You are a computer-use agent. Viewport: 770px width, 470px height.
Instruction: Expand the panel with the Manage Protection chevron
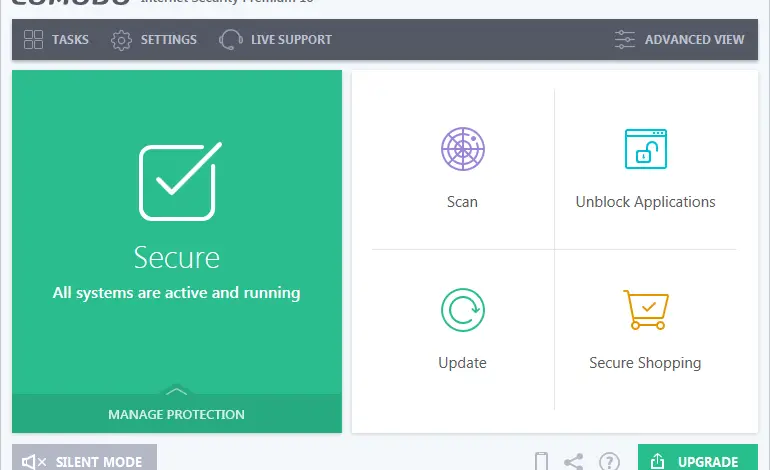tap(176, 390)
